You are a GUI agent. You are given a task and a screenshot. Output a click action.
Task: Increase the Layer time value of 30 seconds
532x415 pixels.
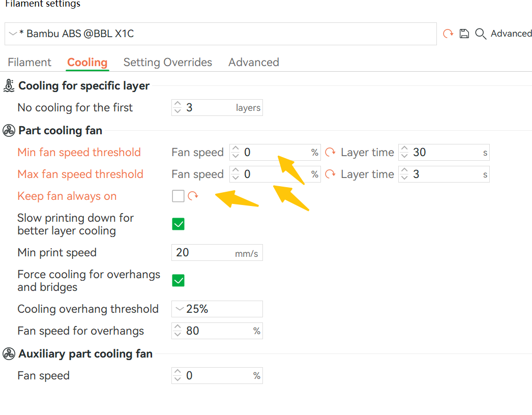click(404, 149)
